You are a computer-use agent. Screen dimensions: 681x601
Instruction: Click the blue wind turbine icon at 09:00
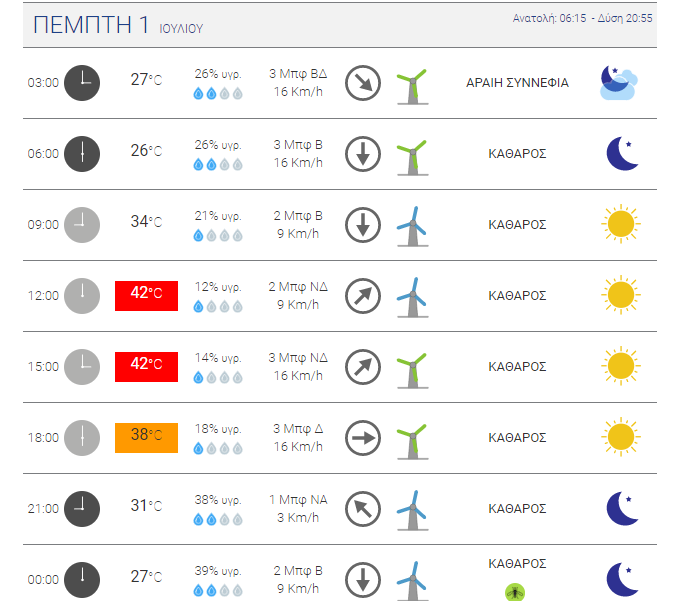coord(413,227)
